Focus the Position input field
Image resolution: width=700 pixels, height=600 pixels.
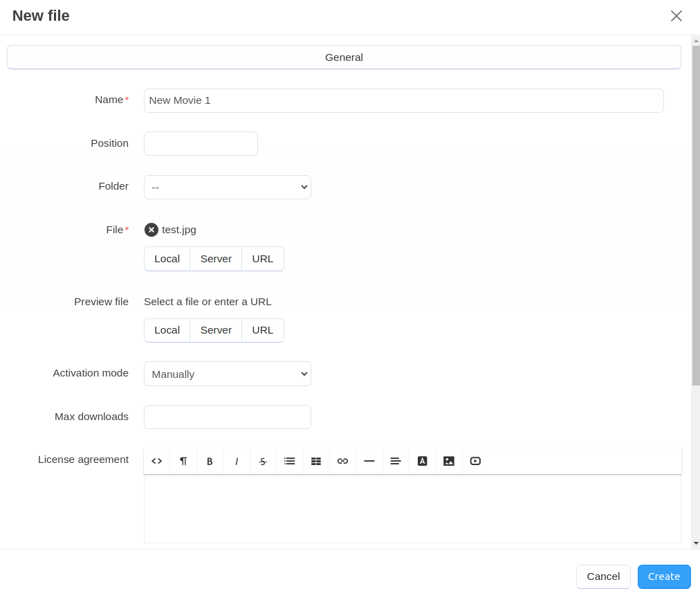click(201, 143)
